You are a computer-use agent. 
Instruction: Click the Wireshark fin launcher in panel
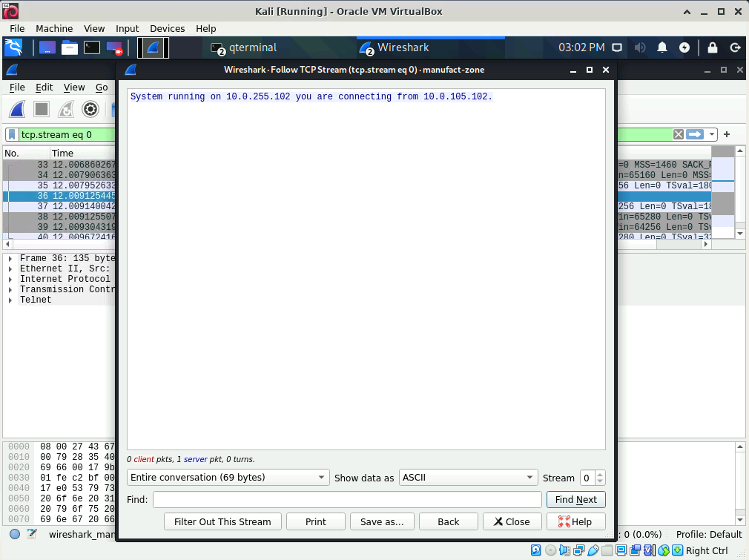click(x=153, y=47)
